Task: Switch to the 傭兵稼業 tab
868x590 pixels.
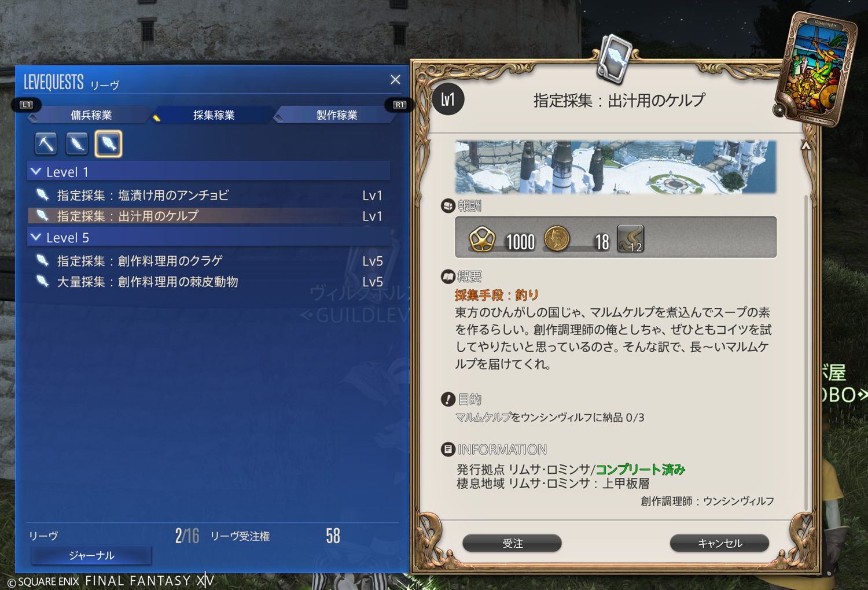Action: click(91, 115)
